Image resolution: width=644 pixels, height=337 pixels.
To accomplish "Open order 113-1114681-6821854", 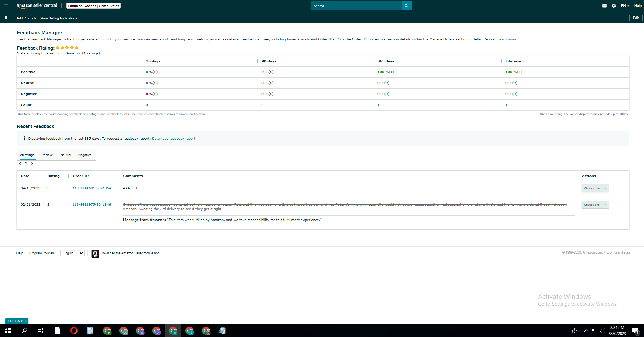I will (x=92, y=188).
